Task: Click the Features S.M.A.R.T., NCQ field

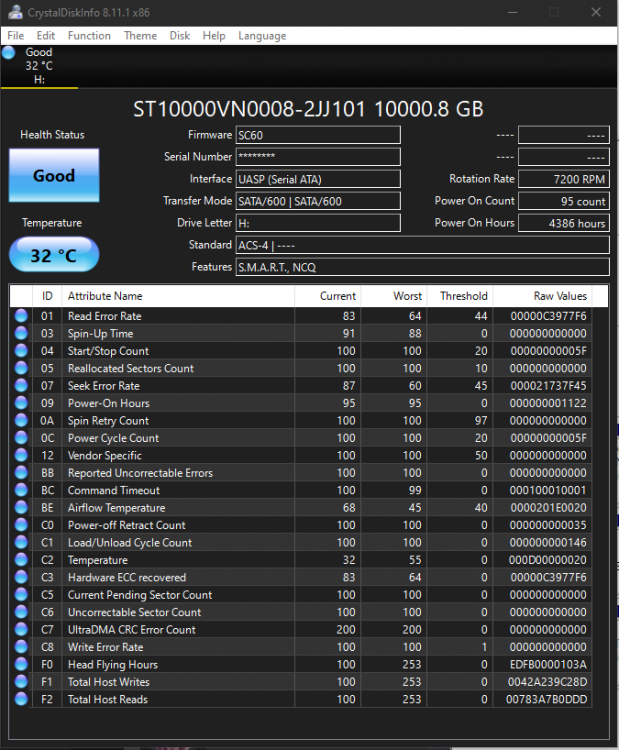Action: 422,267
